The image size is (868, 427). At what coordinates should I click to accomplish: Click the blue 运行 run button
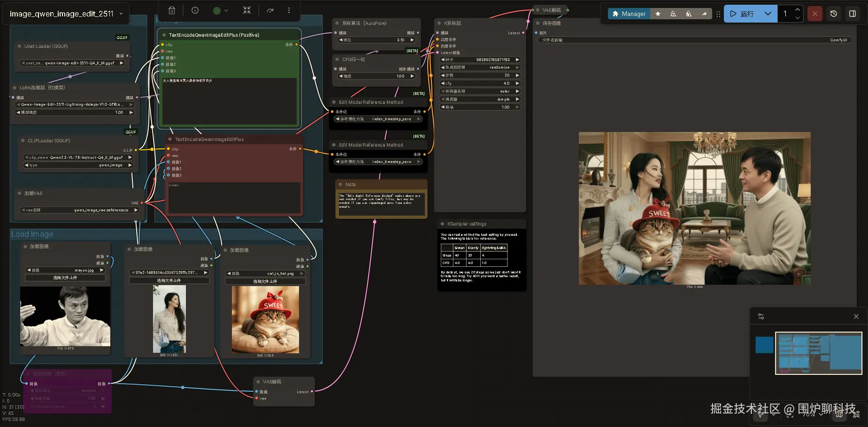pyautogui.click(x=741, y=14)
